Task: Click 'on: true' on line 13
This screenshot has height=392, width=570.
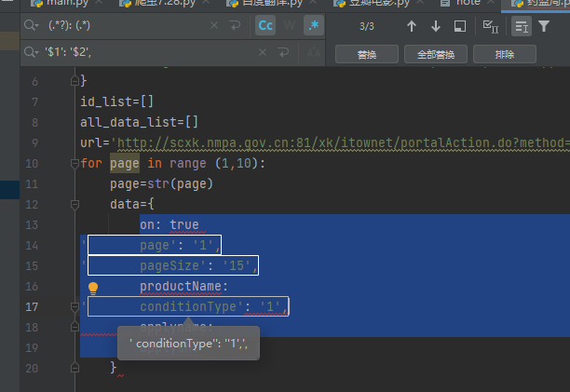Action: pos(170,225)
